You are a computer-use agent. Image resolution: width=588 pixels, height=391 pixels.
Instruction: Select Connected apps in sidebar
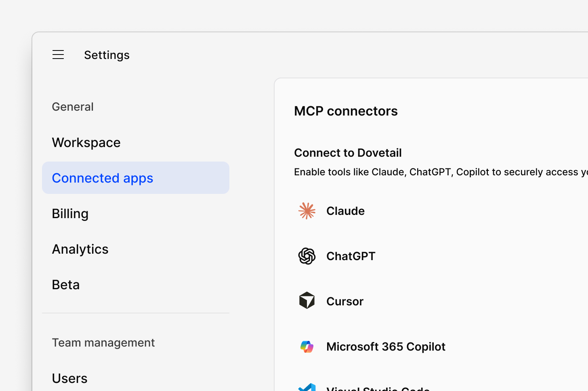(x=136, y=178)
